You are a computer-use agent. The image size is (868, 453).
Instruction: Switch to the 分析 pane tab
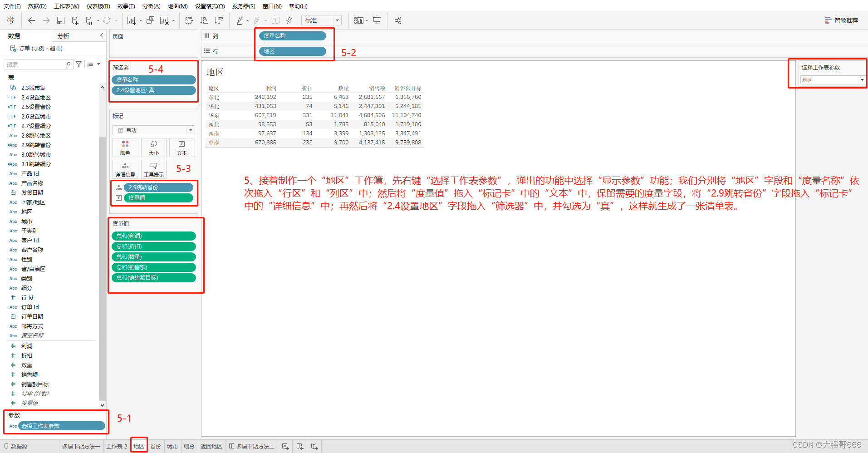coord(64,36)
